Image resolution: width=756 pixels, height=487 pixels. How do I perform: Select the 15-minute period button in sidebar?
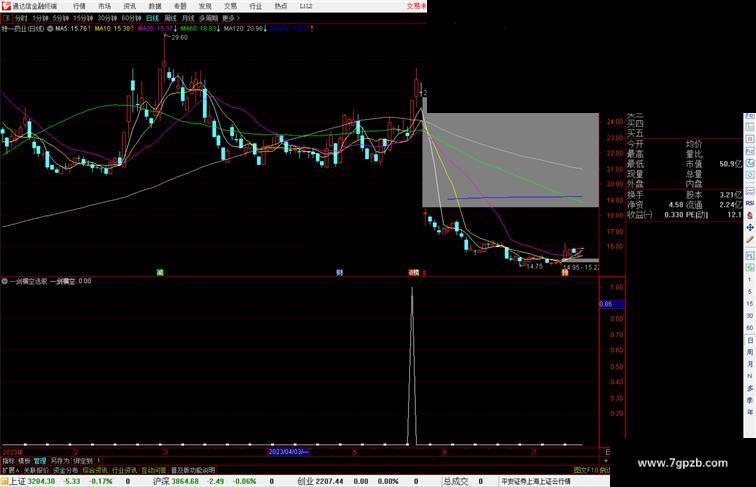pyautogui.click(x=750, y=304)
